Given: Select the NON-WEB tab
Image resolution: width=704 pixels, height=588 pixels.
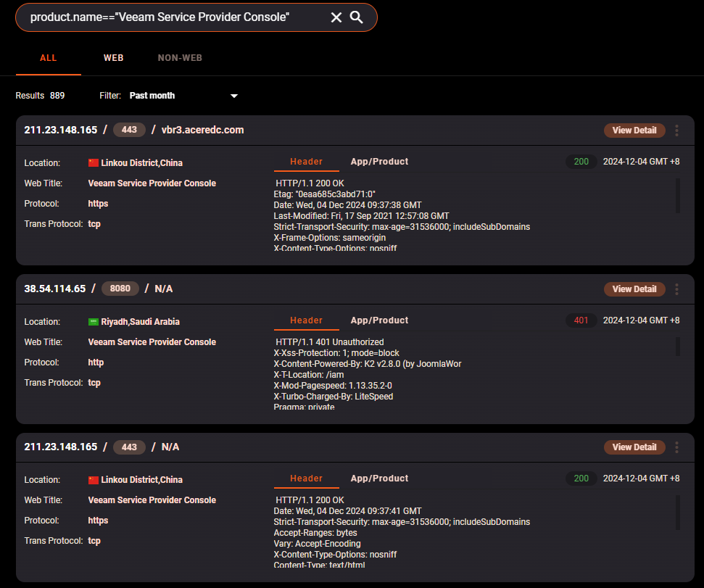Looking at the screenshot, I should click(180, 57).
